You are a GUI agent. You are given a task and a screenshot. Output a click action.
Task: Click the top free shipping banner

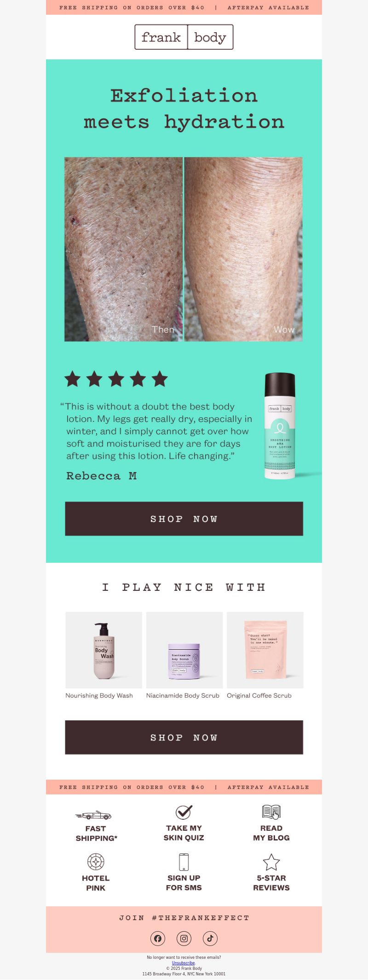[184, 7]
